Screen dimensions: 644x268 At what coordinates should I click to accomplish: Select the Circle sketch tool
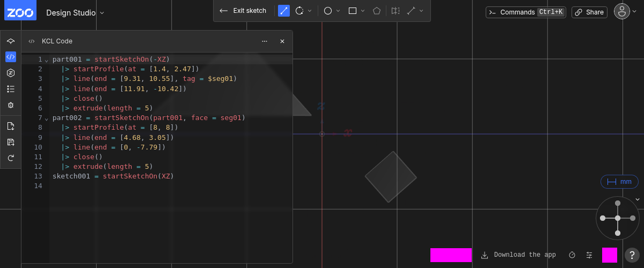pyautogui.click(x=328, y=11)
